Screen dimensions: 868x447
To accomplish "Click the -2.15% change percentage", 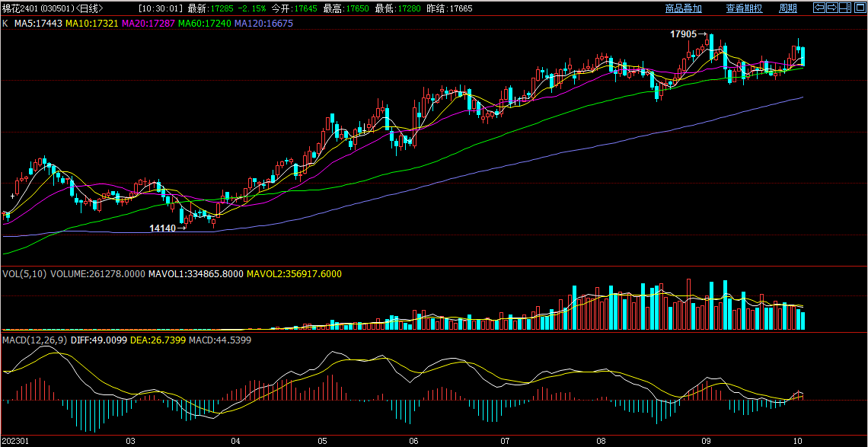I will pyautogui.click(x=253, y=8).
